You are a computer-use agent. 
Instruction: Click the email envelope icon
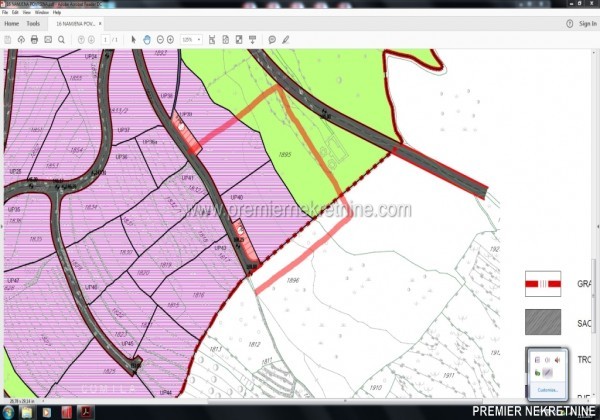pos(48,39)
